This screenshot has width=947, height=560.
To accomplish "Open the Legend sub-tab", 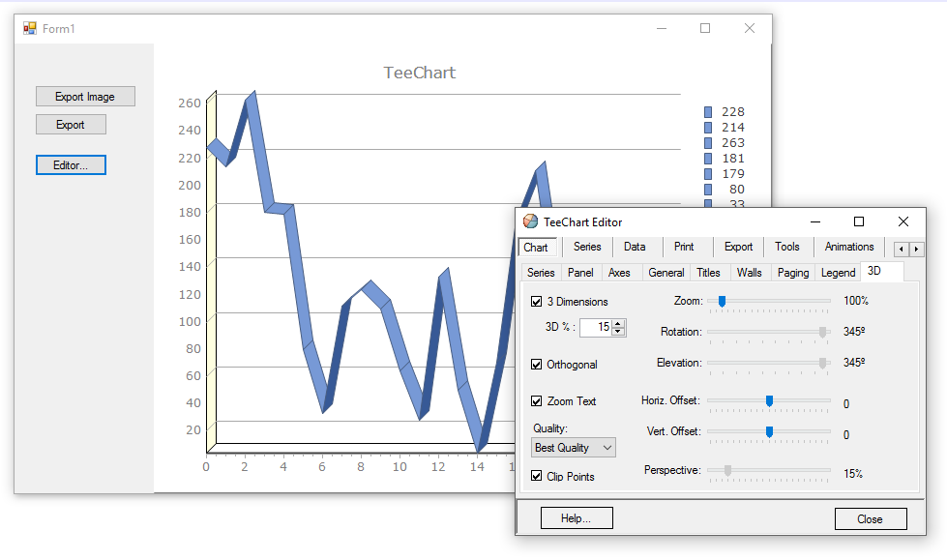I will [x=838, y=273].
